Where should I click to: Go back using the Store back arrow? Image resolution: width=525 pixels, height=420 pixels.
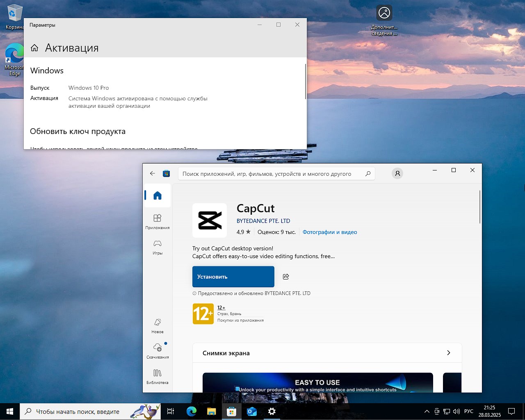coord(153,173)
